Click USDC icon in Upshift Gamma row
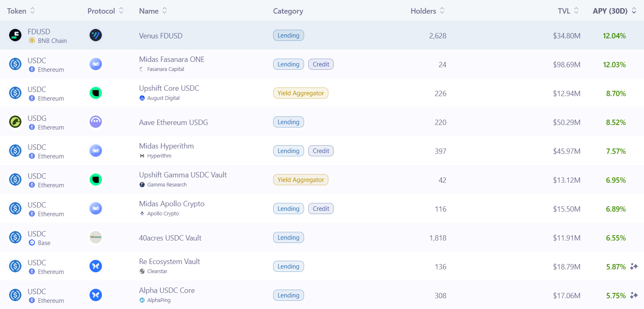This screenshot has height=309, width=644. pos(15,179)
